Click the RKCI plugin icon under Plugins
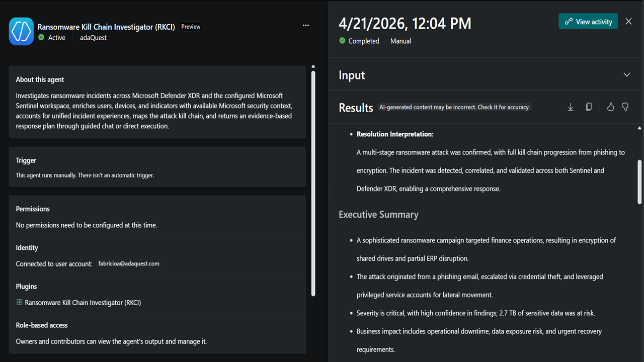The height and width of the screenshot is (362, 644). point(19,302)
